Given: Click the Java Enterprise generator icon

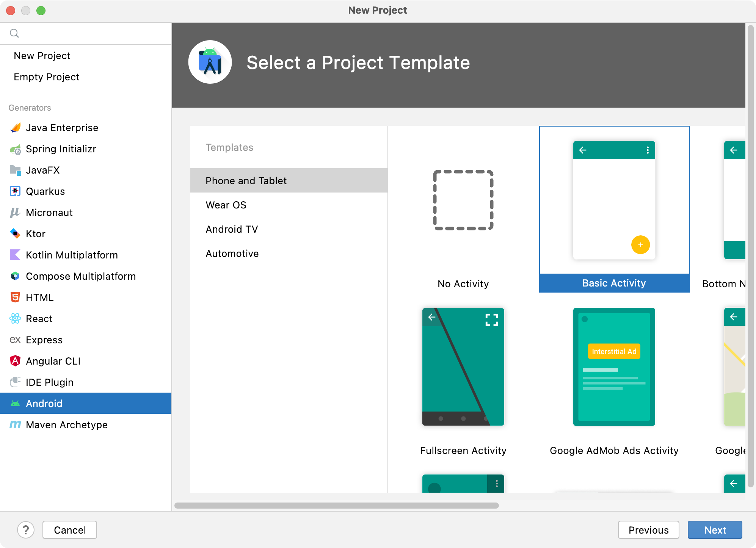Looking at the screenshot, I should [15, 128].
